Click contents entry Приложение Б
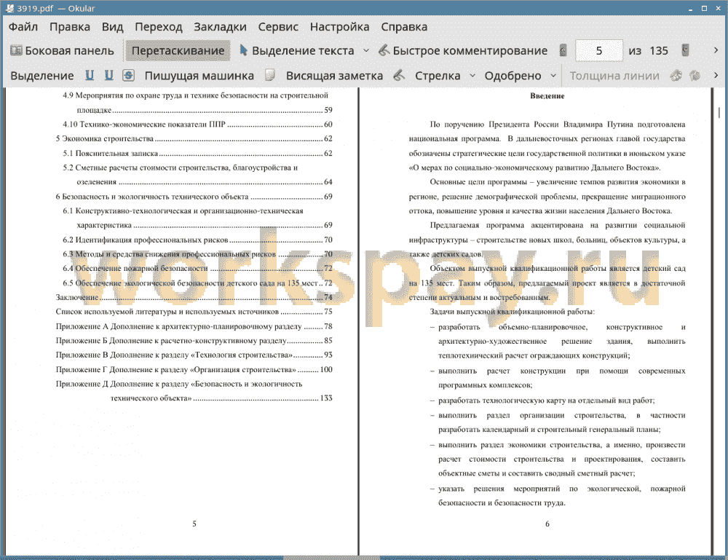Viewport: 728px width, 560px height. pyautogui.click(x=194, y=340)
